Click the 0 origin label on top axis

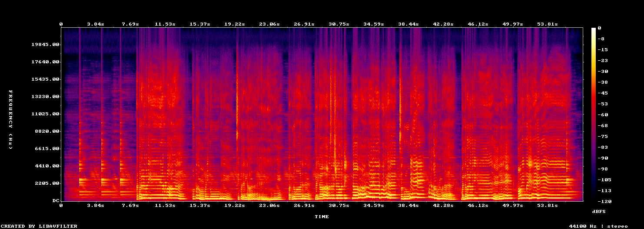[x=61, y=24]
